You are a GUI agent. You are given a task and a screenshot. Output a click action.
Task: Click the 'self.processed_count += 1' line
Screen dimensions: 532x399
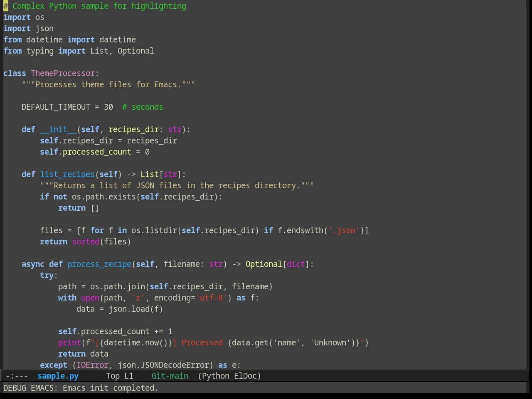pyautogui.click(x=115, y=332)
